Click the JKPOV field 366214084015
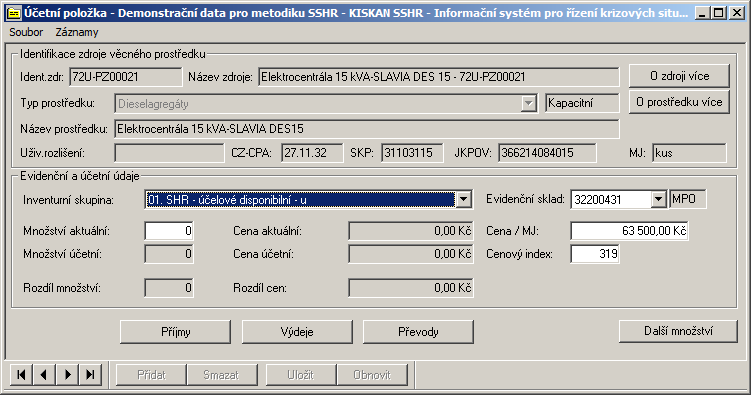This screenshot has height=395, width=751. point(547,153)
